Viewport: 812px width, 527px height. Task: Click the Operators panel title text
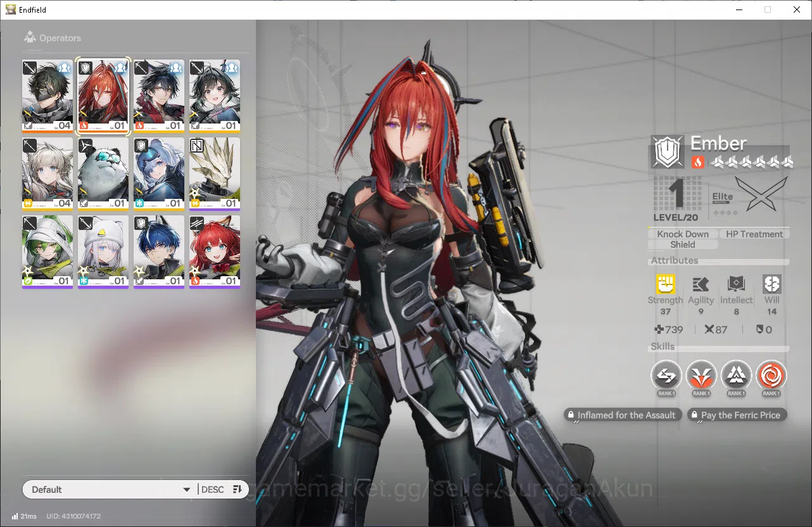(x=60, y=38)
